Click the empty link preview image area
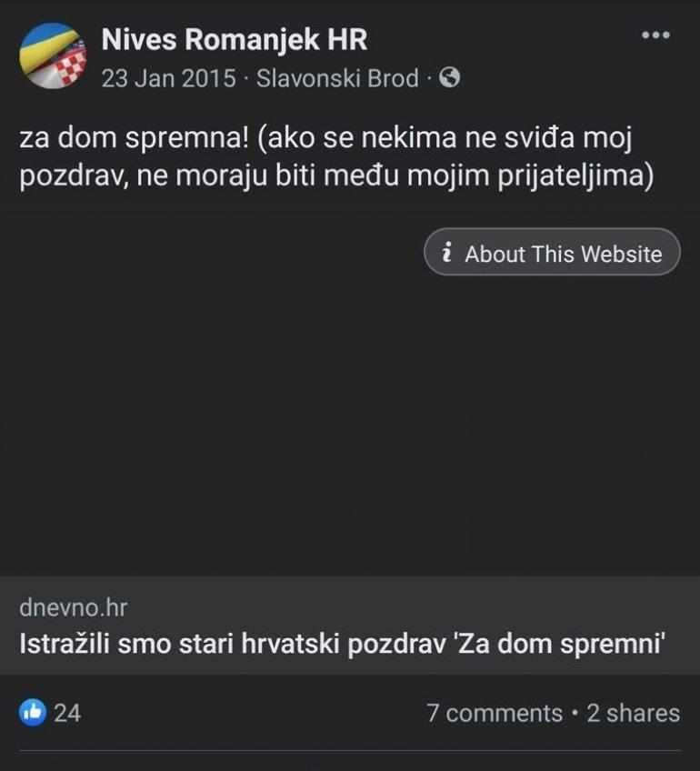This screenshot has width=700, height=771. pyautogui.click(x=350, y=427)
